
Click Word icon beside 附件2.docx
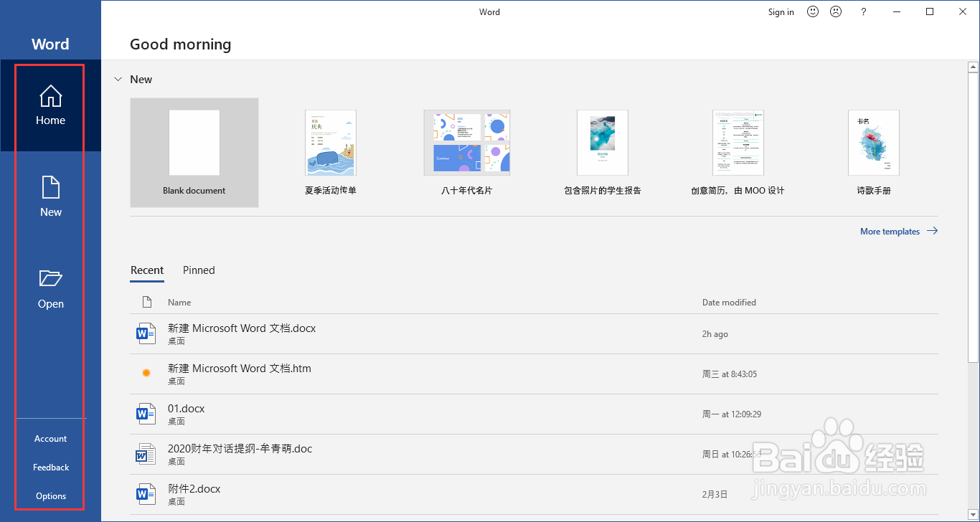click(146, 494)
